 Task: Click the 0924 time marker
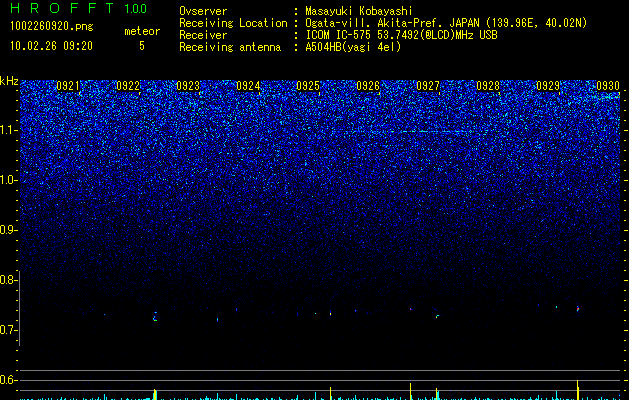pyautogui.click(x=248, y=86)
